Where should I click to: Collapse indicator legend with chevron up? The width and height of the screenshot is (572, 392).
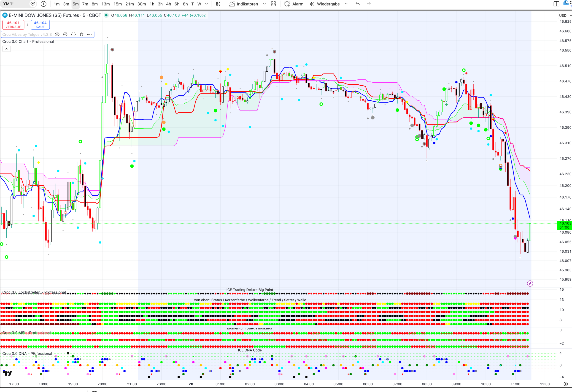tap(7, 49)
